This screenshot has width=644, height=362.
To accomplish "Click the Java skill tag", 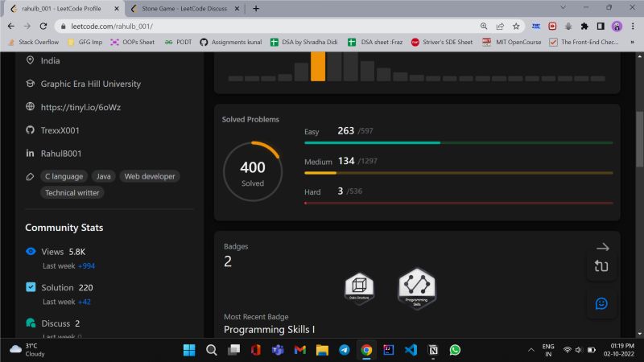I will click(x=104, y=176).
